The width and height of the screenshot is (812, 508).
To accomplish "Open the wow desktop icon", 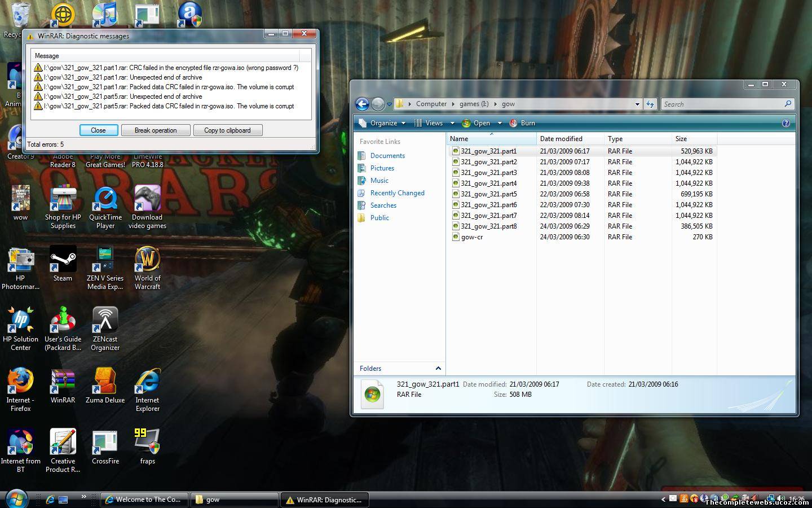I will click(20, 203).
